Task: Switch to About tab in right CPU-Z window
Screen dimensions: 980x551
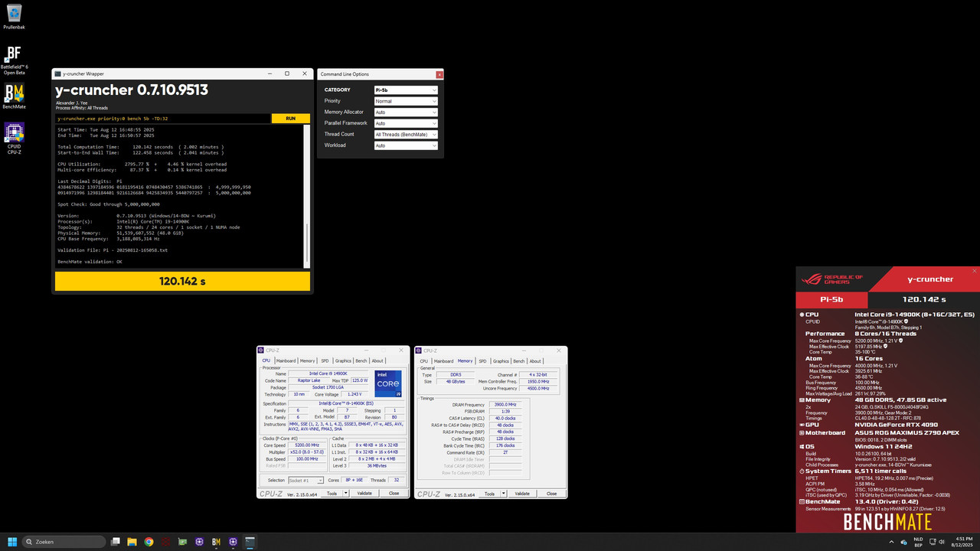Action: point(535,361)
